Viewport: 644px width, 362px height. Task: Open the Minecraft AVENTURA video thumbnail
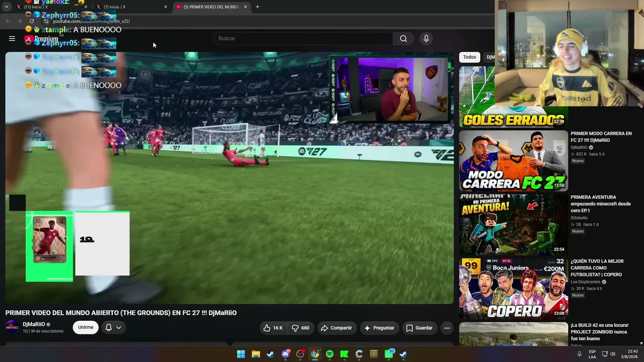tap(513, 225)
